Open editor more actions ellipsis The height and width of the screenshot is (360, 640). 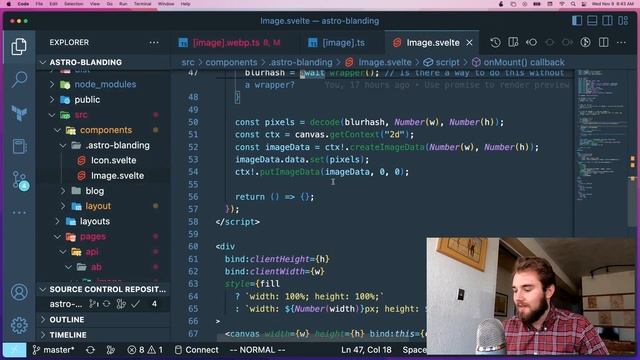(621, 42)
